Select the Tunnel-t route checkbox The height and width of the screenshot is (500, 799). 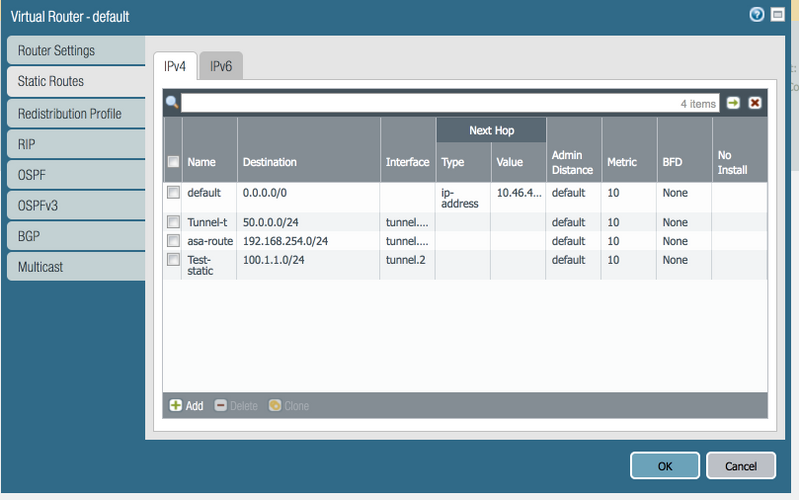174,222
